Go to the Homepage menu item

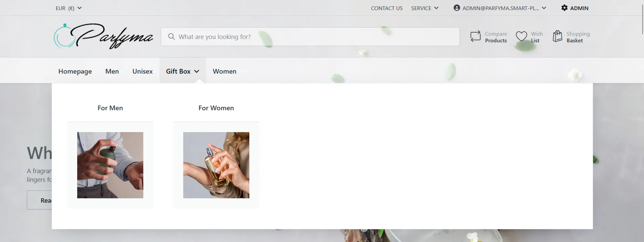[75, 71]
